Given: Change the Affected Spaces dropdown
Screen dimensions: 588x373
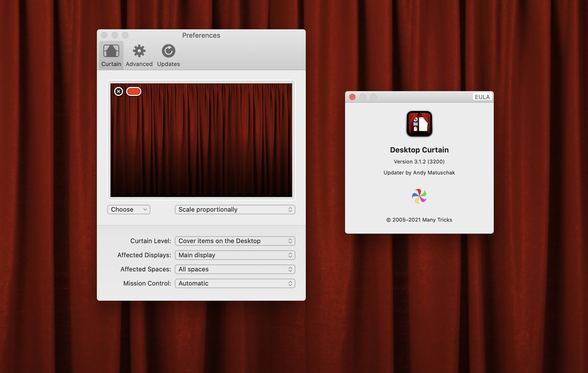Looking at the screenshot, I should point(235,269).
